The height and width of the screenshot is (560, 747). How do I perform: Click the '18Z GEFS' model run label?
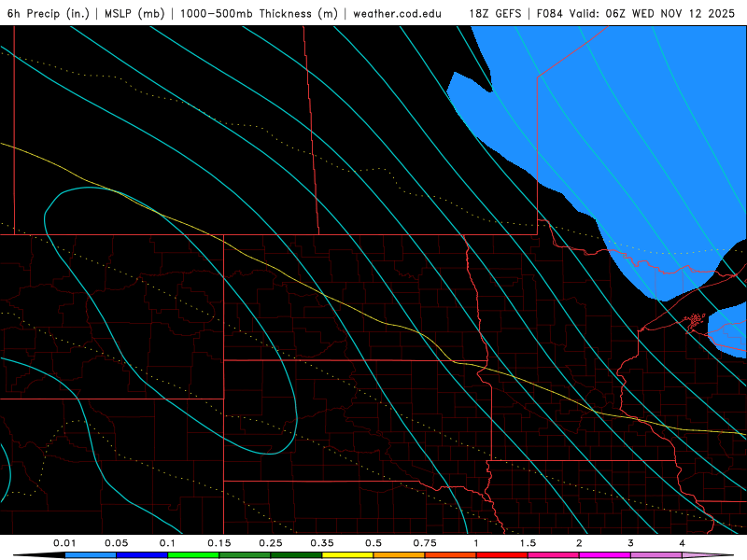point(495,13)
